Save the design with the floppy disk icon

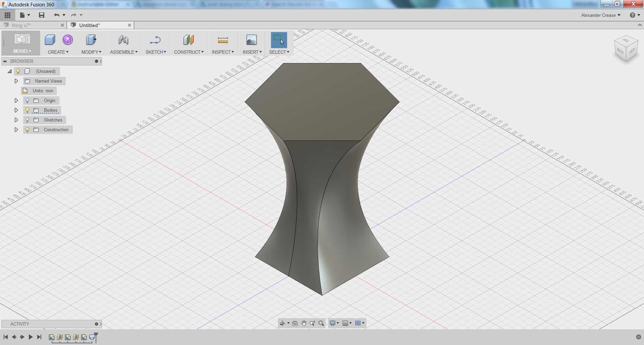click(42, 15)
